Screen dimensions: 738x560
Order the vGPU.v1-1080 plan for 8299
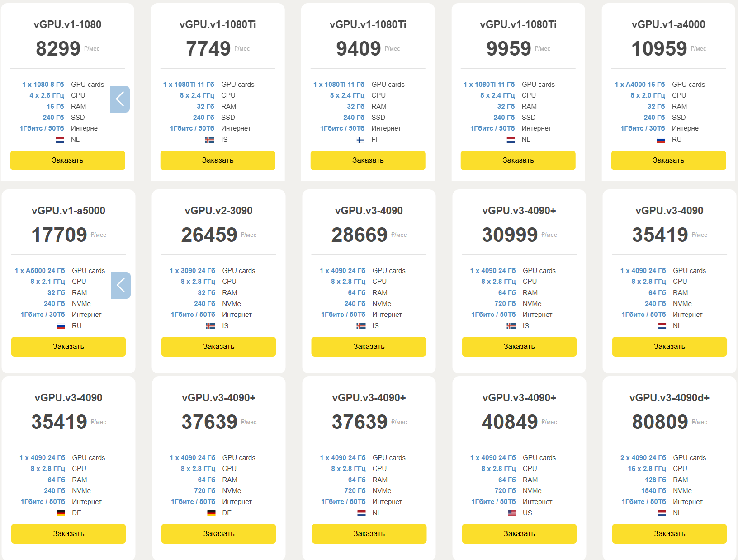click(x=68, y=160)
